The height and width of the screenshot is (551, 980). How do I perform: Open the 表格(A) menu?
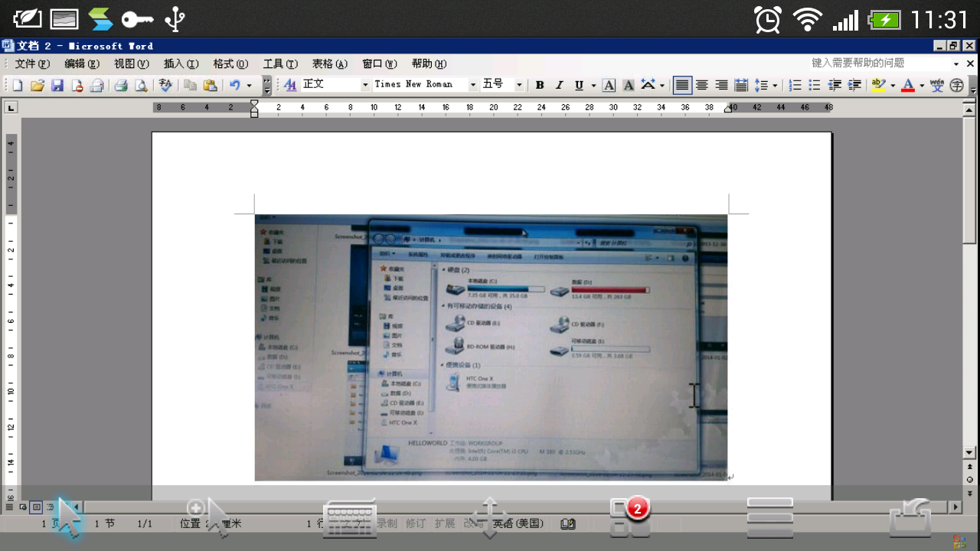pyautogui.click(x=330, y=64)
